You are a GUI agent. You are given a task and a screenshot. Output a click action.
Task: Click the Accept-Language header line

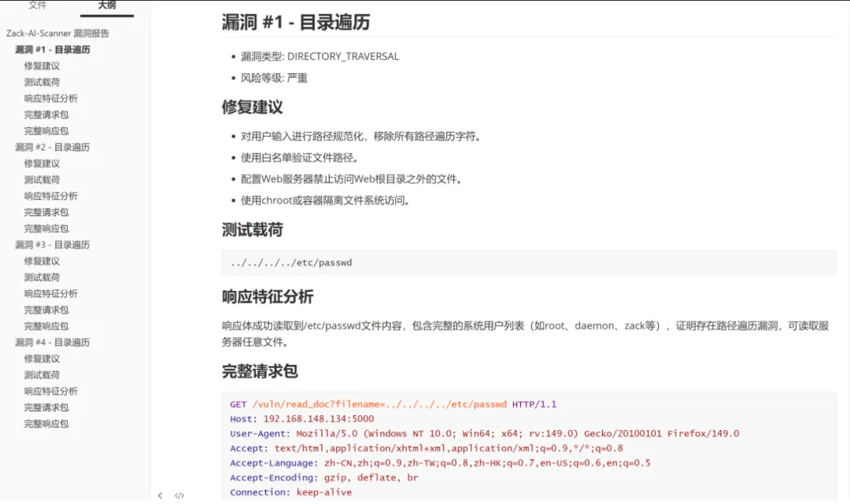coord(440,463)
